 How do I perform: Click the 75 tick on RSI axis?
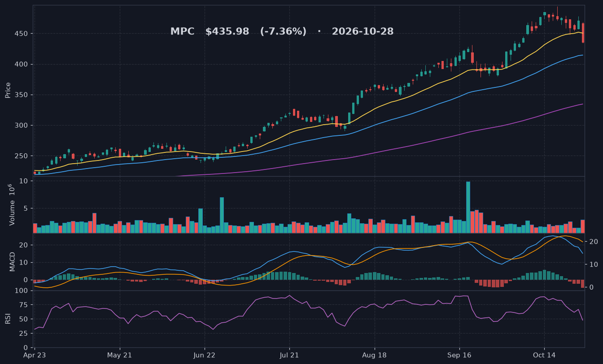point(24,305)
